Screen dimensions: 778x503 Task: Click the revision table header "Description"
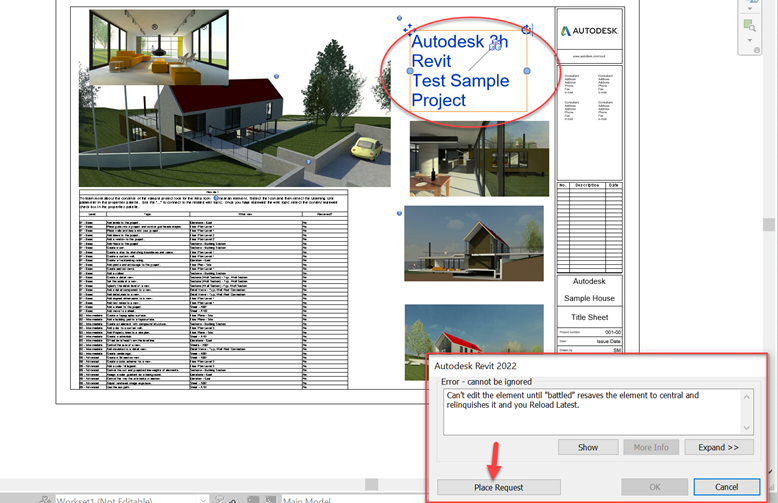[x=587, y=185]
